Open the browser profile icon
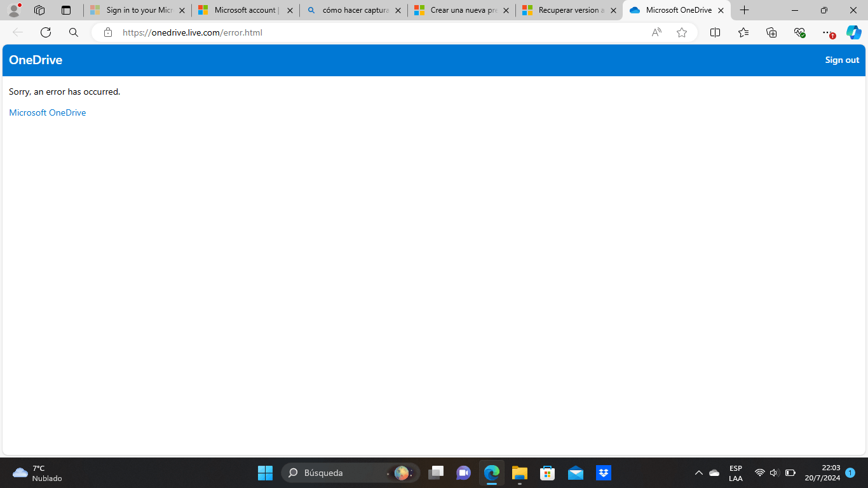 point(14,10)
